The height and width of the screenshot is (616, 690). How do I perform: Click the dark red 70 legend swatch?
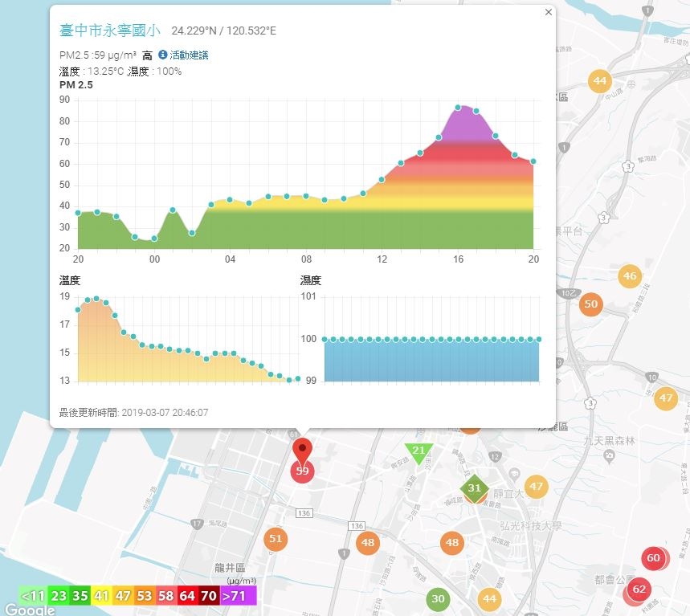point(209,596)
